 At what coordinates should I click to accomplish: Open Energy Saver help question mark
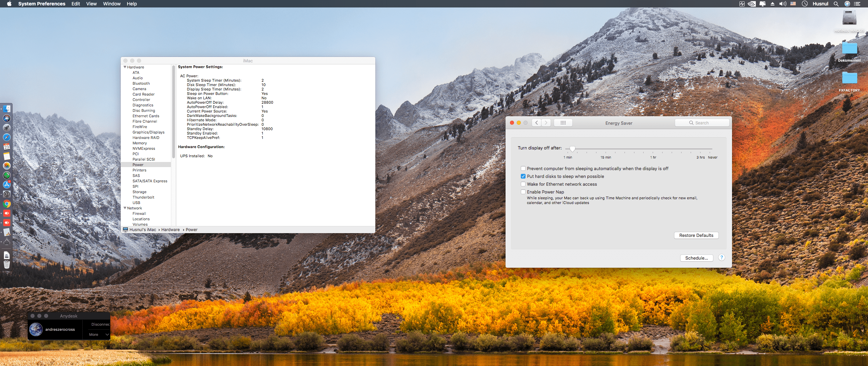(722, 258)
